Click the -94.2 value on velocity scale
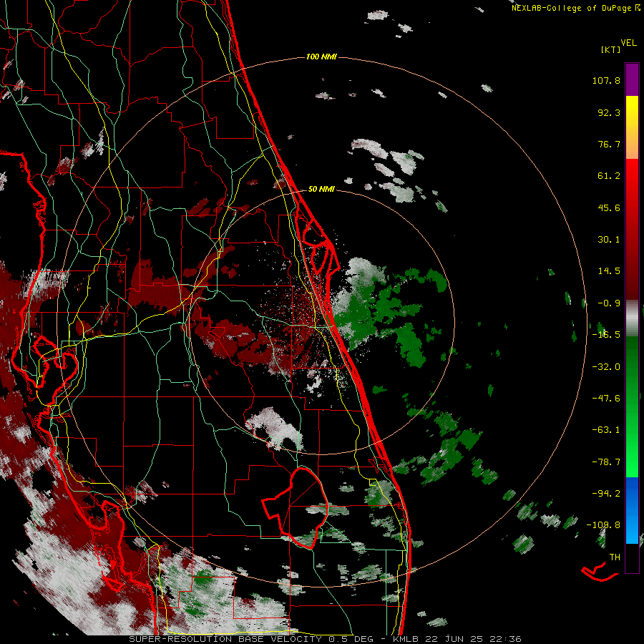This screenshot has height=644, width=644. tap(606, 493)
